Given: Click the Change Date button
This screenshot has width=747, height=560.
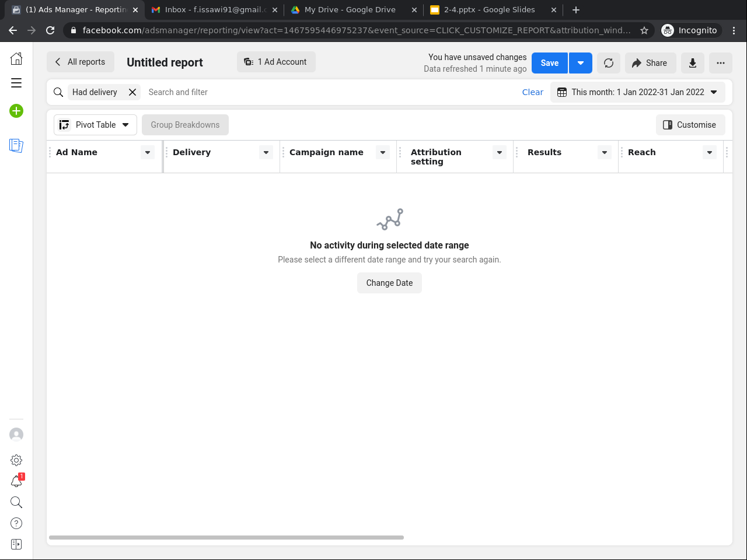Looking at the screenshot, I should [389, 283].
